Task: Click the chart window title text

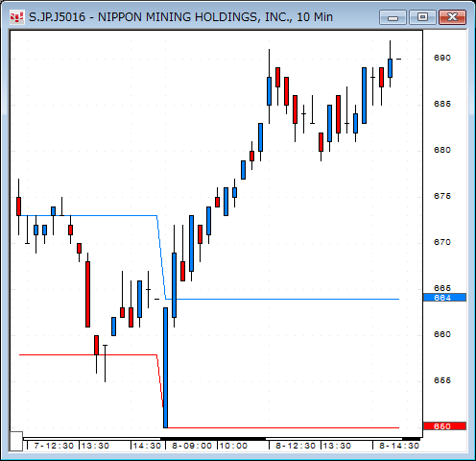Action: click(x=180, y=17)
